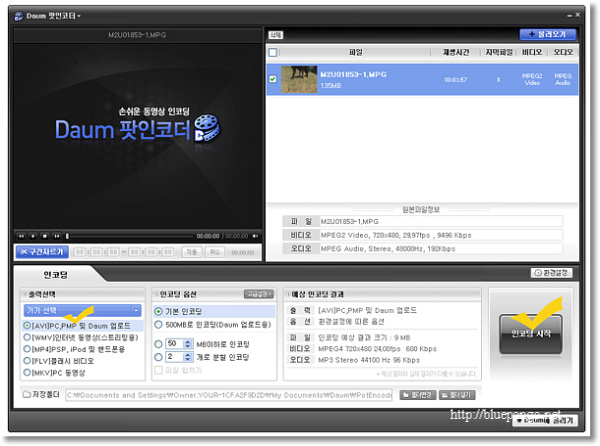Click the 불러오기 load files button
This screenshot has height=446, width=600.
pos(548,34)
